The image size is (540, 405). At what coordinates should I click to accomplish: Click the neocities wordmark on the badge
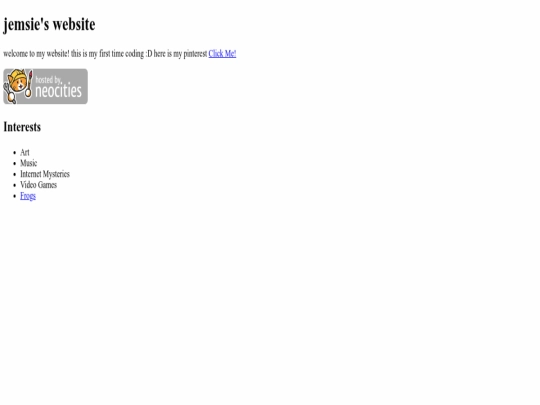[58, 91]
